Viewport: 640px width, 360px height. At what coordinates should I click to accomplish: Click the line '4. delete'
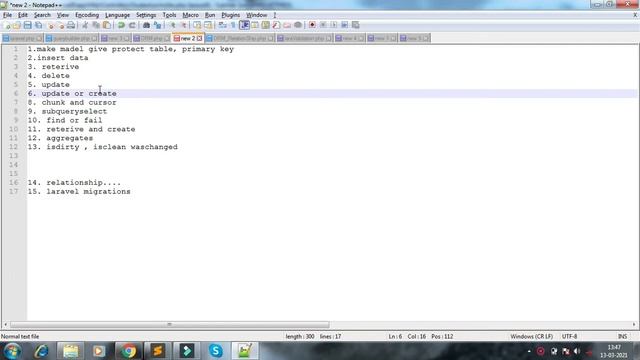click(49, 76)
